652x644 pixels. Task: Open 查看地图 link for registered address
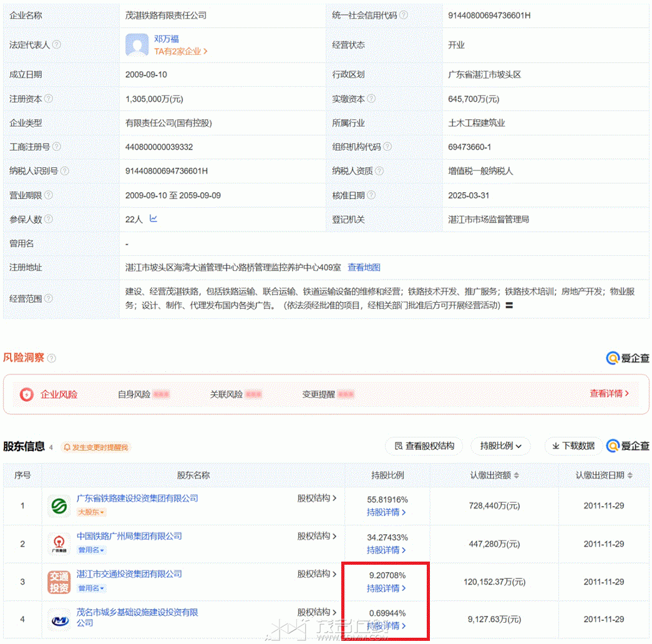click(364, 268)
